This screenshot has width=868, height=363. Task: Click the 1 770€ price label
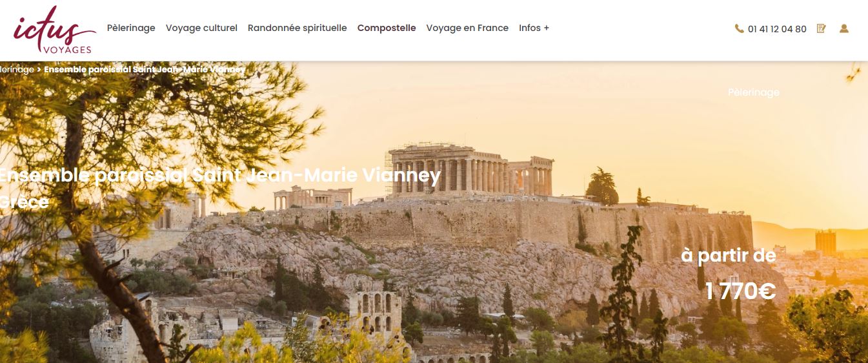click(740, 292)
